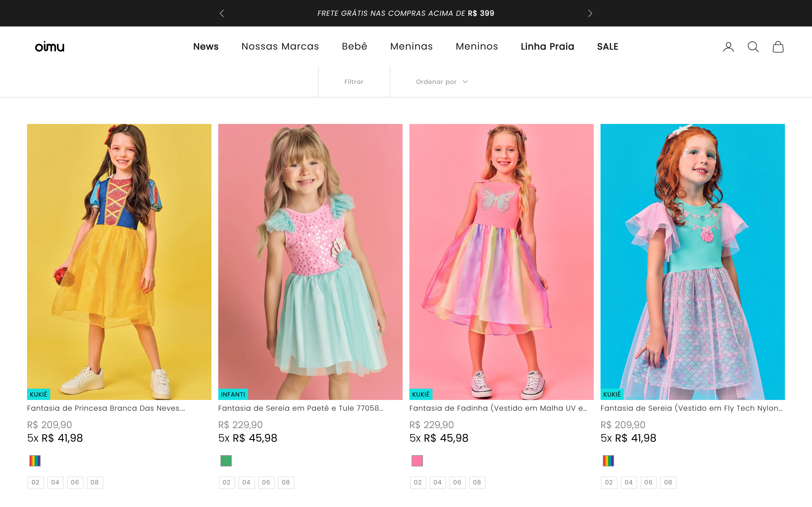Choose size 08 for Fadinha costume
This screenshot has height=507, width=812.
coord(477,482)
